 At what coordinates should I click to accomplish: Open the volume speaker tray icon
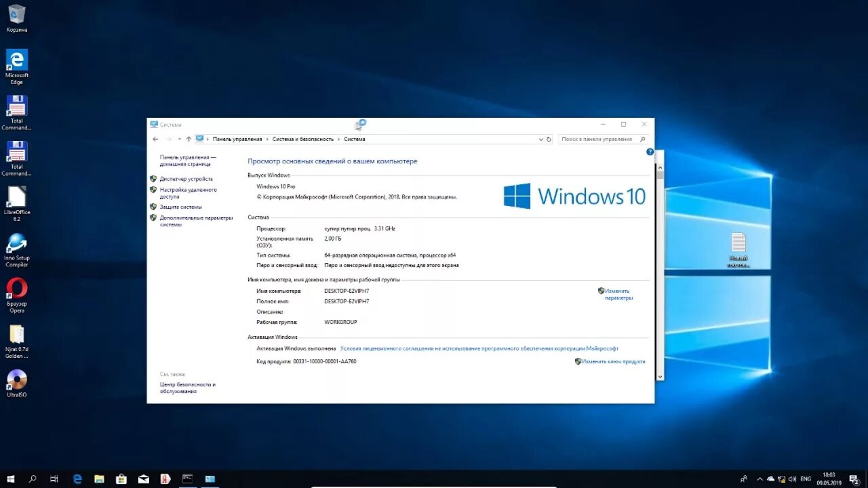(x=791, y=479)
